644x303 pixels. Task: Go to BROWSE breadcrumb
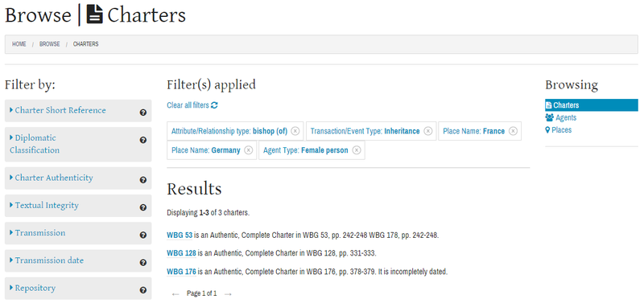[x=50, y=44]
